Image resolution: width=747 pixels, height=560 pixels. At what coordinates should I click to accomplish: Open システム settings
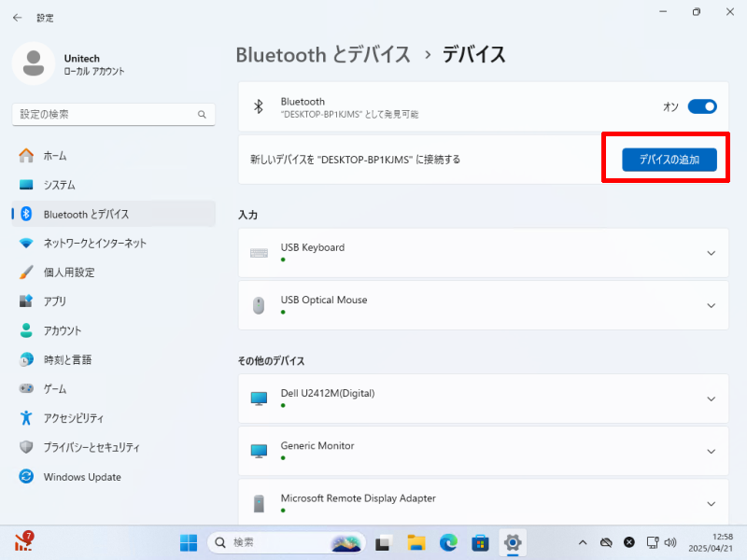[113, 184]
